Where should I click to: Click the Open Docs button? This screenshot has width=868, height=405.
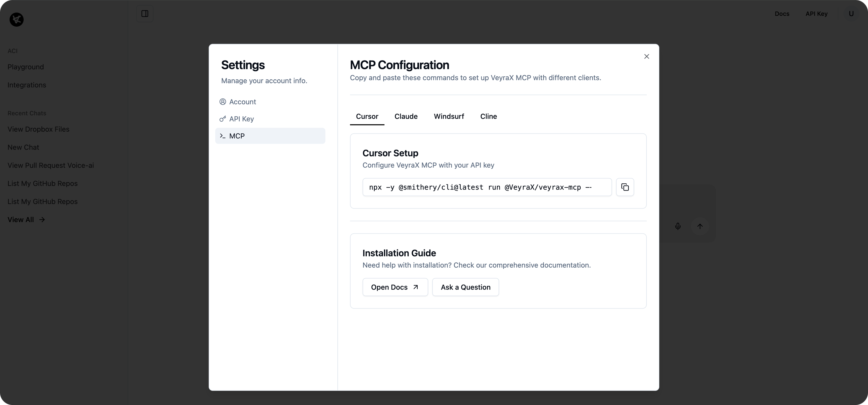coord(395,287)
